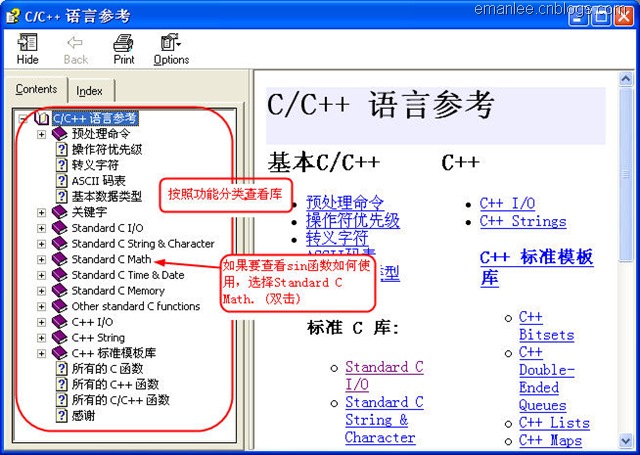The width and height of the screenshot is (640, 455).
Task: Click page icon beside 所有的 C++ 函数
Action: click(61, 384)
